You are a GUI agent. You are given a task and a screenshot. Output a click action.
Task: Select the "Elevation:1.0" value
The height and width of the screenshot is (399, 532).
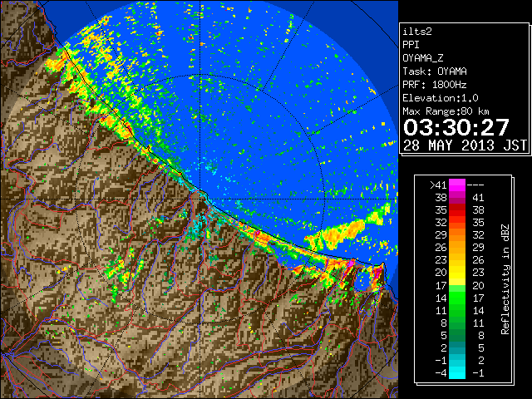point(441,98)
